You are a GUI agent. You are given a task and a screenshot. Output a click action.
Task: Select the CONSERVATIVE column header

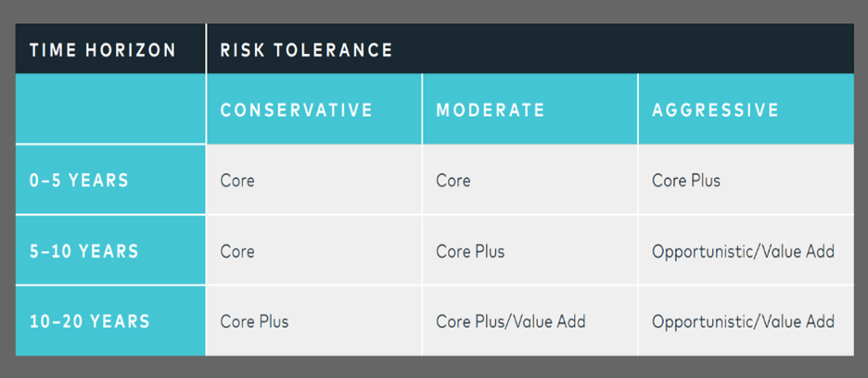[313, 109]
